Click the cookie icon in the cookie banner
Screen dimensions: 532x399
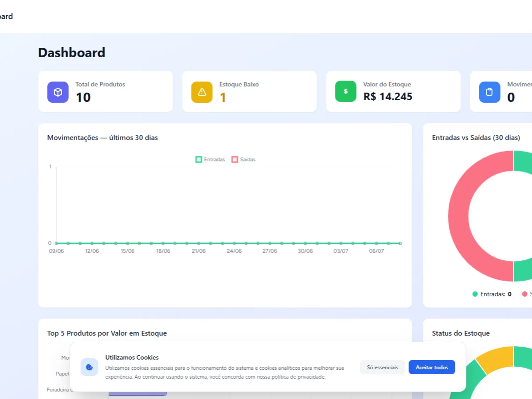click(89, 367)
